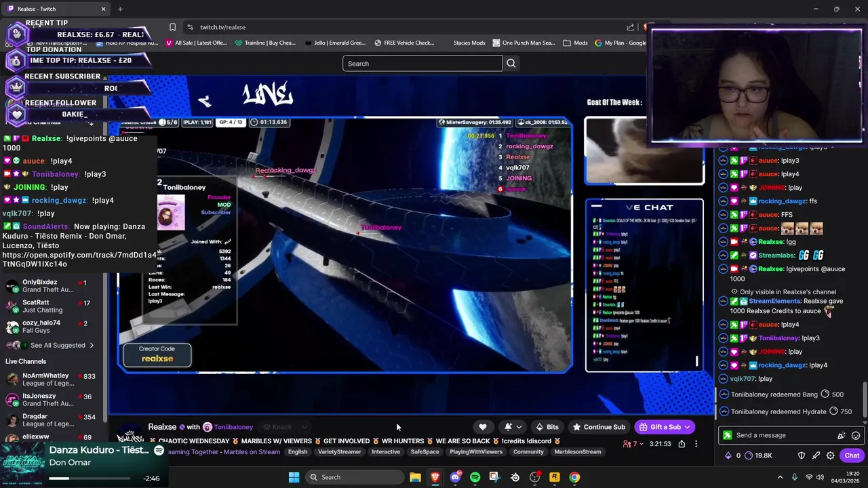Screen dimensions: 868x488
Task: Expand the viewer count chevron
Action: tap(642, 444)
